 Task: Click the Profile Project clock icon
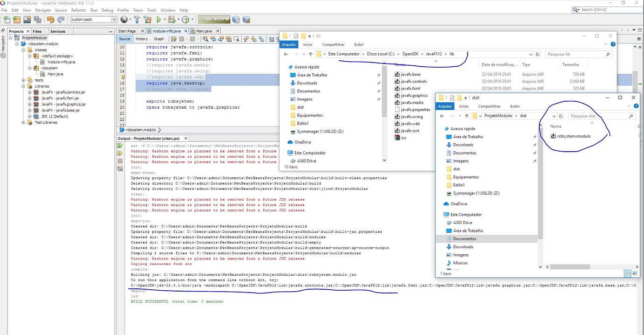tap(186, 20)
